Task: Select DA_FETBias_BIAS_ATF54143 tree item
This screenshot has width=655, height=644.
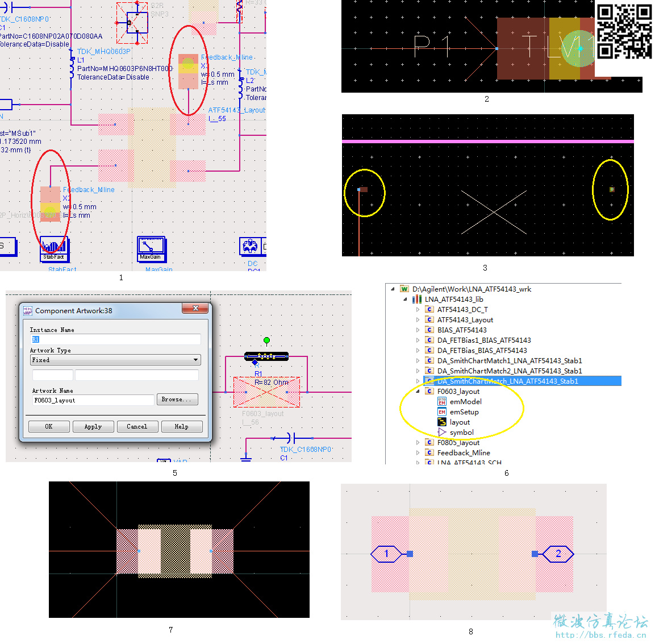Action: [482, 351]
